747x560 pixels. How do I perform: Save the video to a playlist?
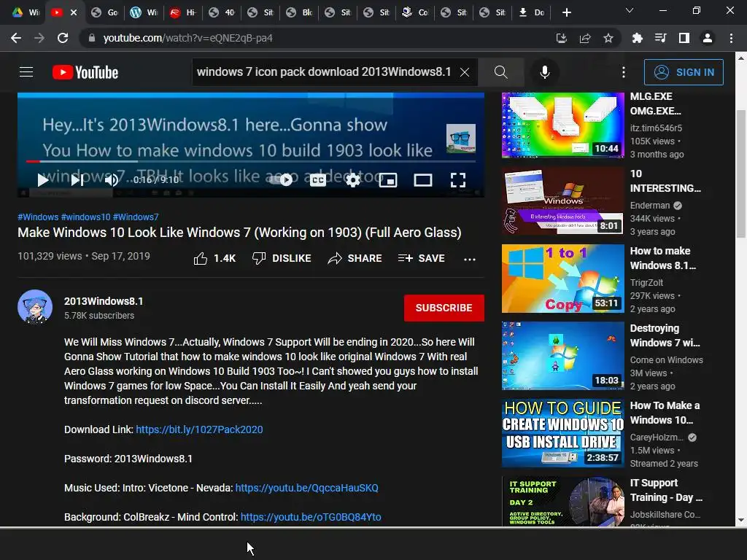[421, 258]
